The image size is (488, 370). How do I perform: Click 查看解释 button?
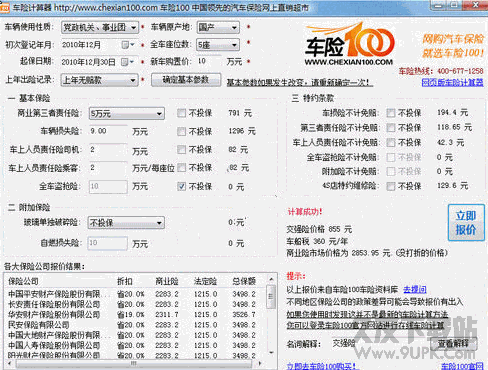pos(453,343)
